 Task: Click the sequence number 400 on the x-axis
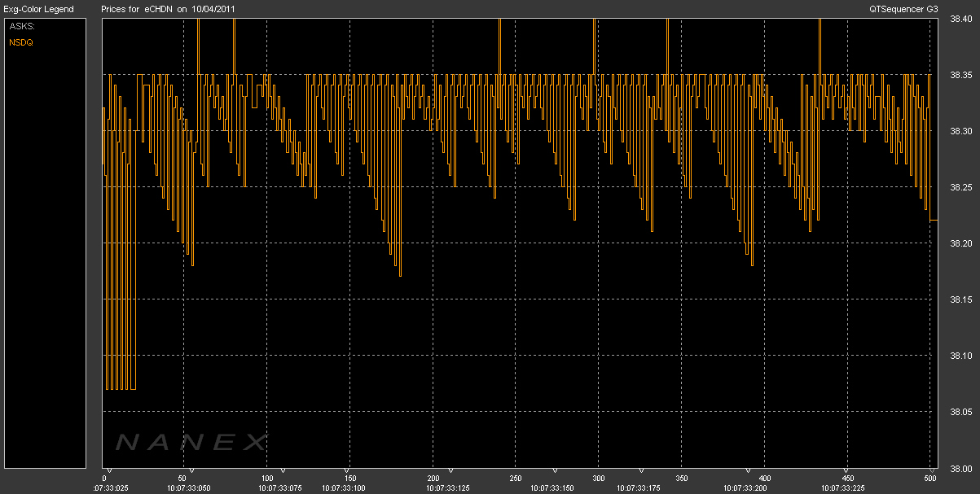(764, 479)
